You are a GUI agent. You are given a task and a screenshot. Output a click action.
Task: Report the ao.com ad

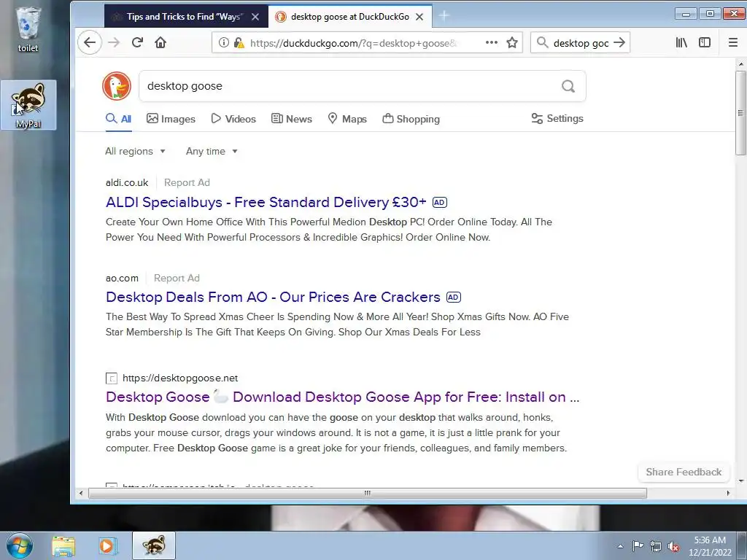click(x=177, y=278)
